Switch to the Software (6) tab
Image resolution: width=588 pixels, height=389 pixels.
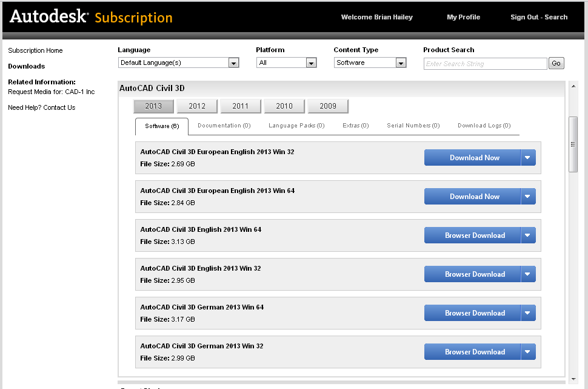tap(162, 126)
